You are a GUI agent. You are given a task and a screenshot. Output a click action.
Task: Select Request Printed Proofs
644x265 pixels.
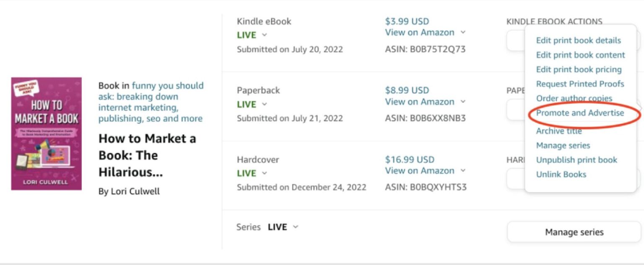pos(580,84)
